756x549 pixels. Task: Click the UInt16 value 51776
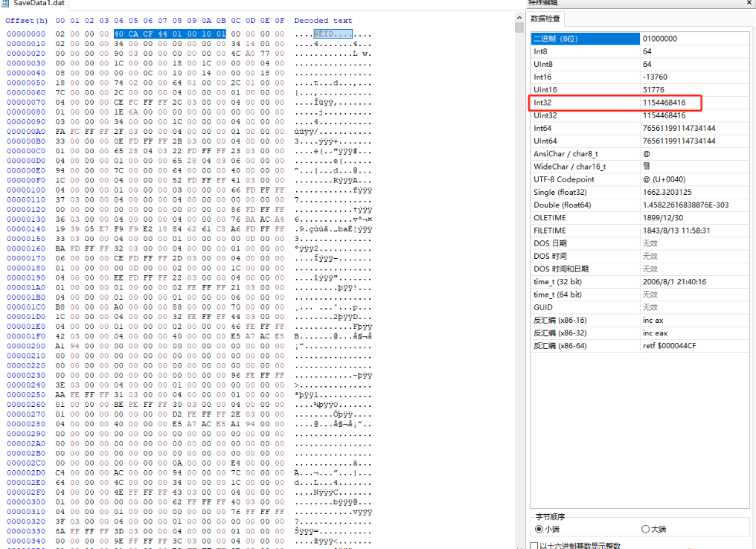pos(653,90)
